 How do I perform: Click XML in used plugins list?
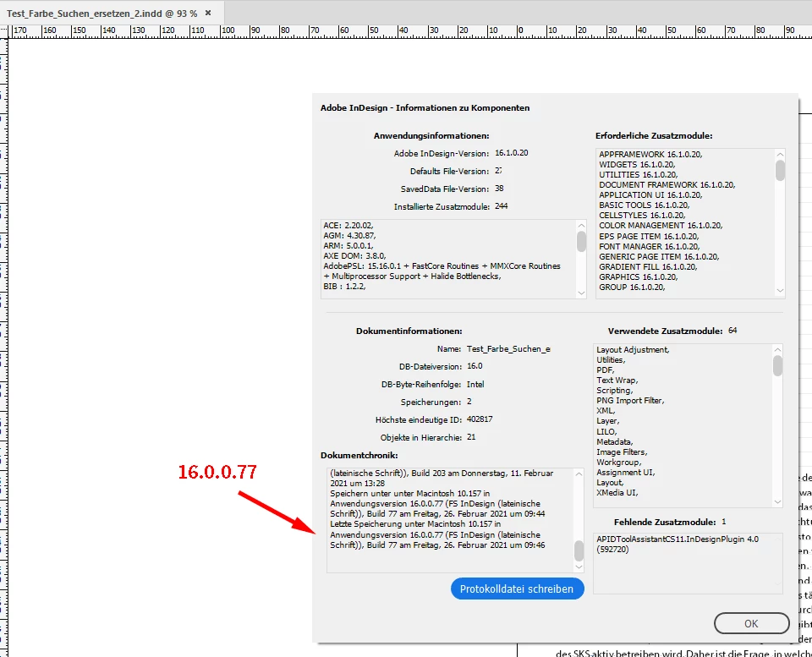pos(606,411)
